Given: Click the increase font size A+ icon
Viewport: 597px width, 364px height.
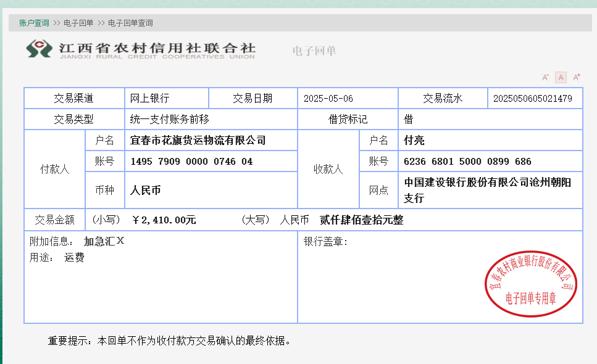Looking at the screenshot, I should (x=577, y=77).
